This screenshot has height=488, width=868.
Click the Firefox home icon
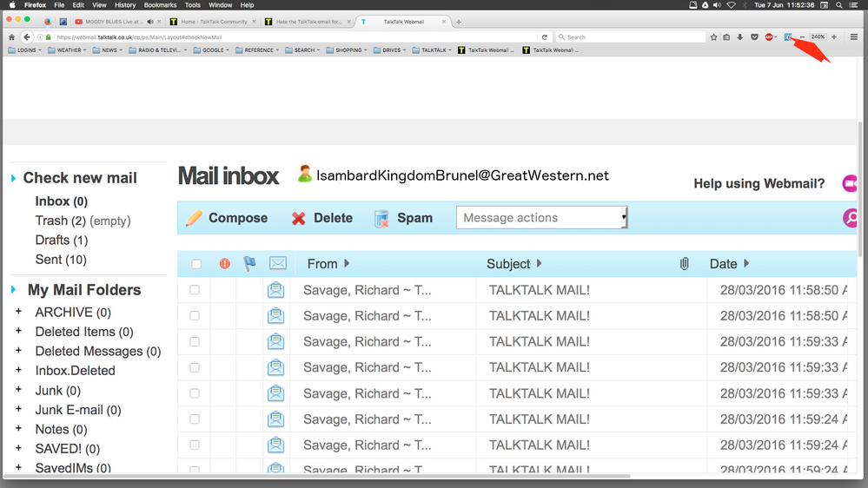(11, 37)
